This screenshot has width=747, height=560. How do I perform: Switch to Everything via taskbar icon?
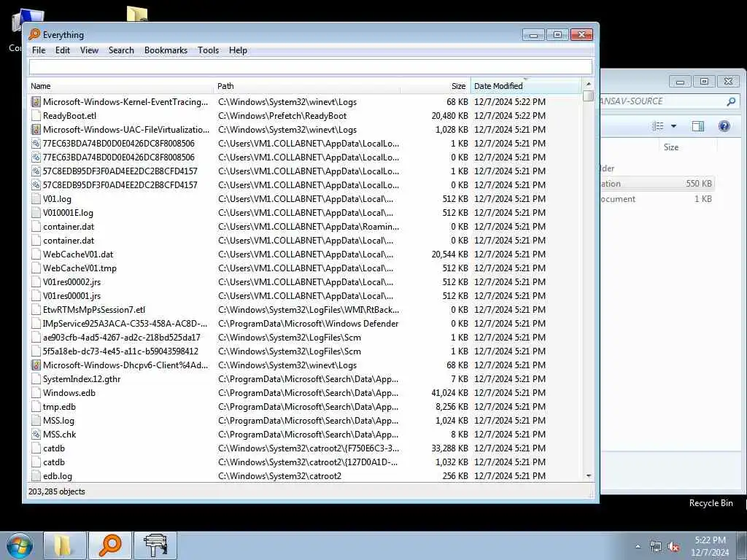pyautogui.click(x=110, y=545)
